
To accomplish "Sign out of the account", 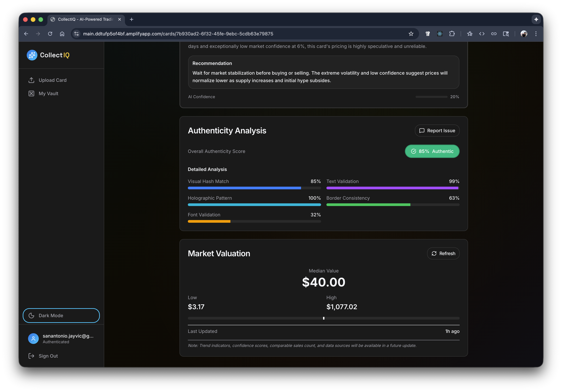I will pyautogui.click(x=48, y=356).
